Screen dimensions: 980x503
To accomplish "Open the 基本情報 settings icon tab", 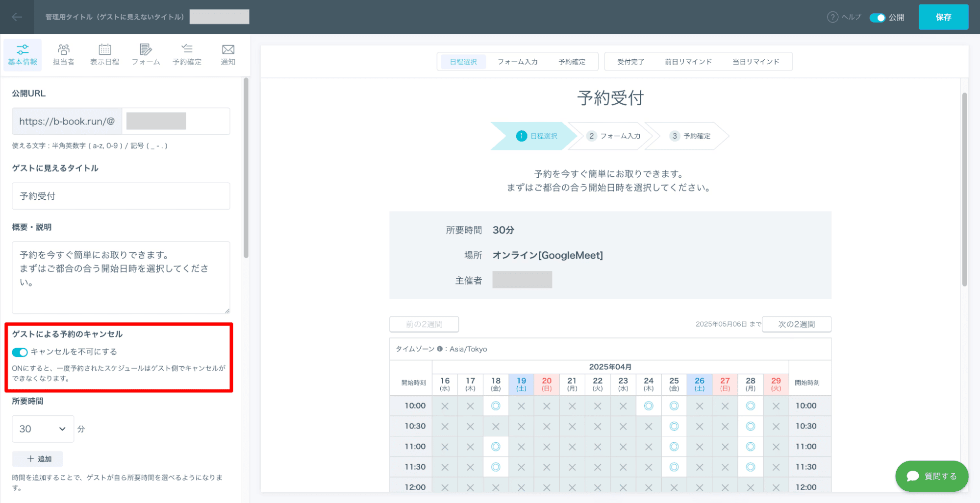I will (23, 54).
